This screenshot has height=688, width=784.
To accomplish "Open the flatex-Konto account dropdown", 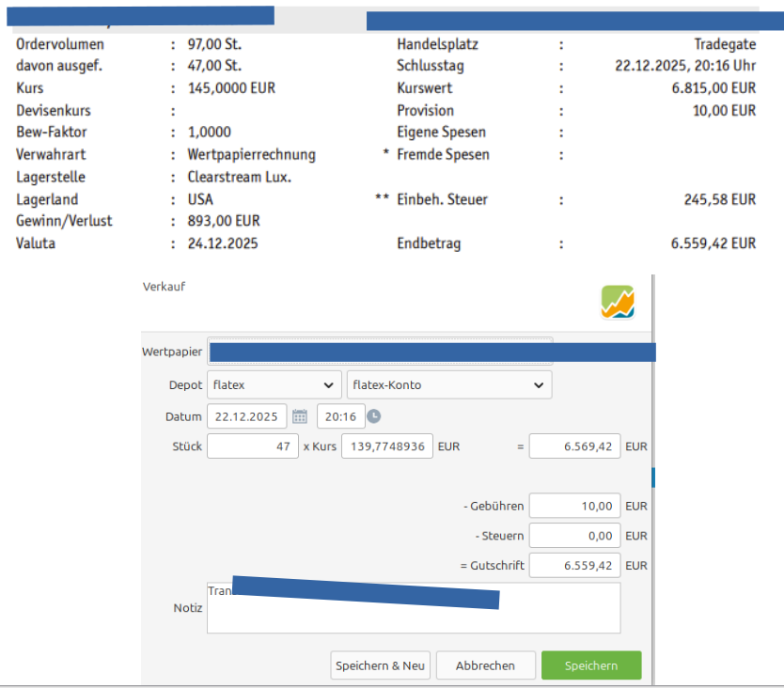I will 448,385.
